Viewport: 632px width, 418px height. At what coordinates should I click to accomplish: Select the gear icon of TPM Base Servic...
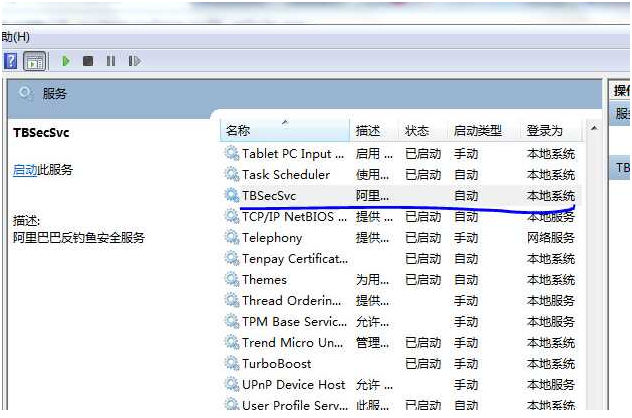pos(232,321)
